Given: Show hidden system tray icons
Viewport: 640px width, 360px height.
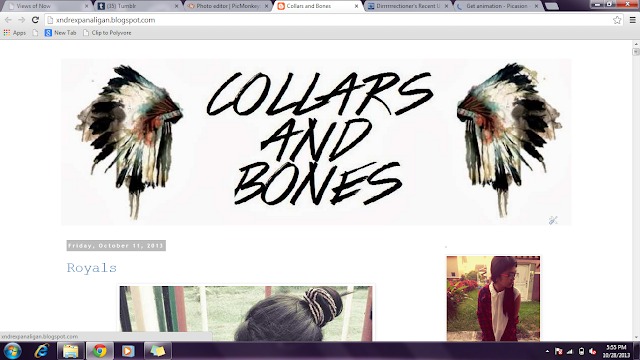Looking at the screenshot, I should tap(547, 351).
